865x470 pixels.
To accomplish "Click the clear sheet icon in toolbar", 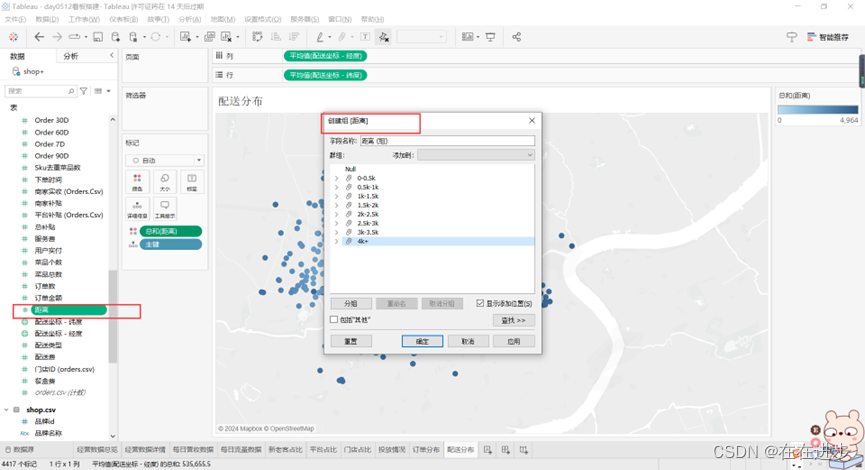I will [x=227, y=37].
